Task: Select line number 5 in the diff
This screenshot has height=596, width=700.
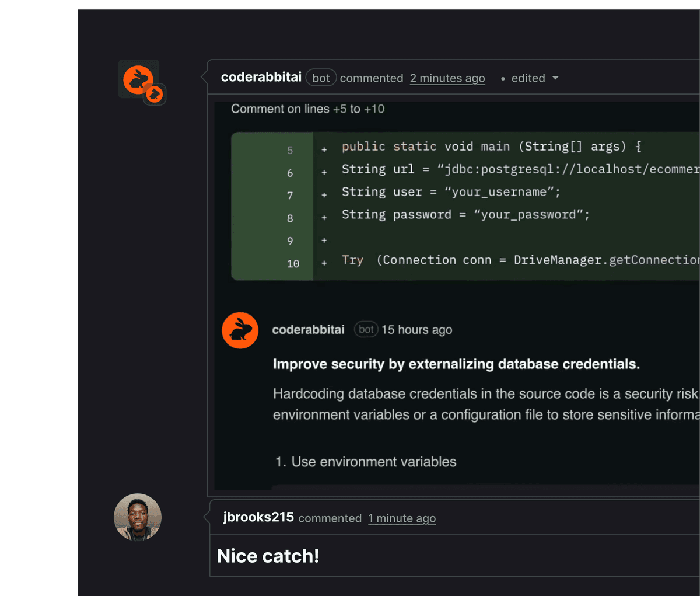Action: (x=290, y=151)
